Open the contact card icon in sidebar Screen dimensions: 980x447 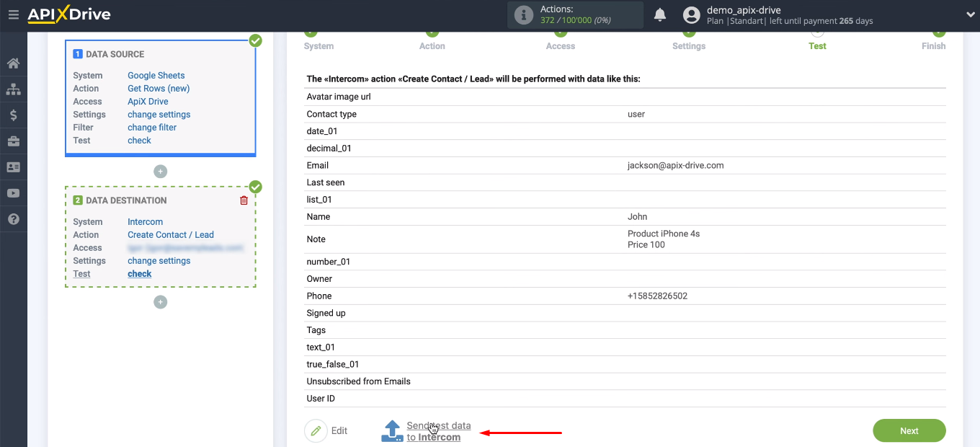click(13, 167)
